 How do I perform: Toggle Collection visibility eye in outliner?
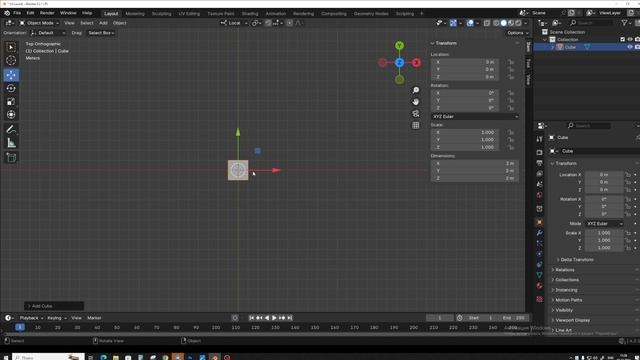tap(630, 40)
